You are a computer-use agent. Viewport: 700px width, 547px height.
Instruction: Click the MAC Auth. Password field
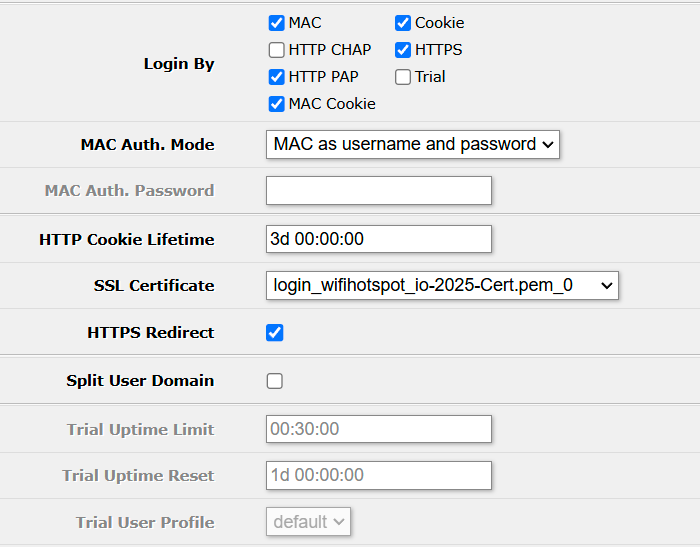coord(378,191)
